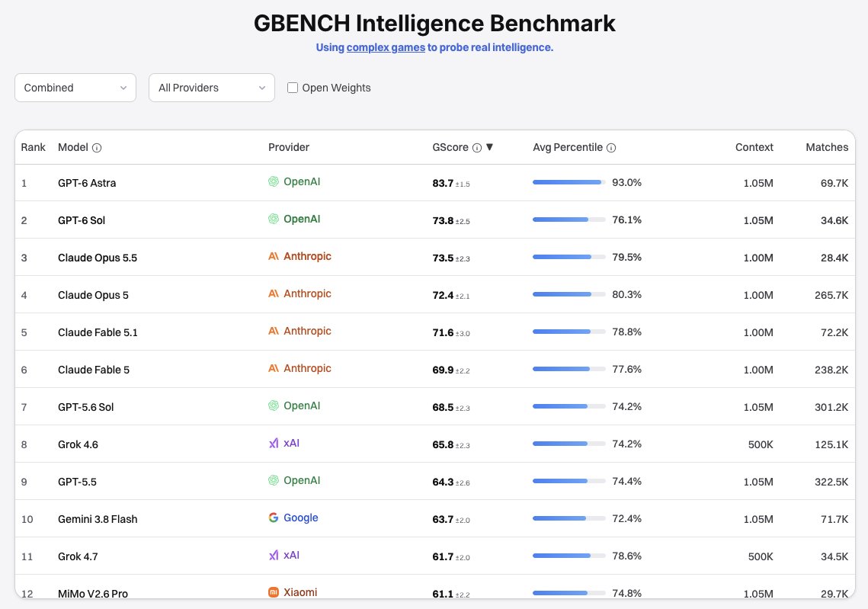This screenshot has height=609, width=868.
Task: Click the 500K context value for Grok 4.6
Action: tap(761, 444)
